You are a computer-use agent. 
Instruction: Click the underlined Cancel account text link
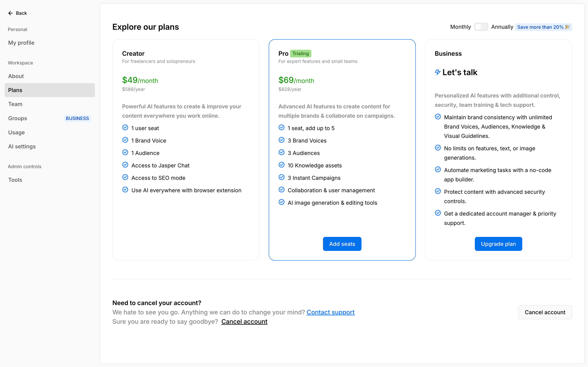click(244, 321)
